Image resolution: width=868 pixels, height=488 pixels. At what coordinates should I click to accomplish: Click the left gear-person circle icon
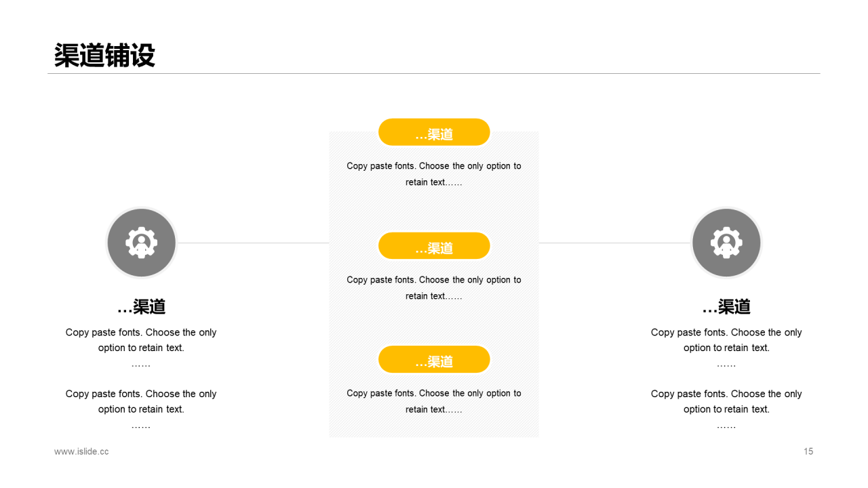click(x=142, y=243)
